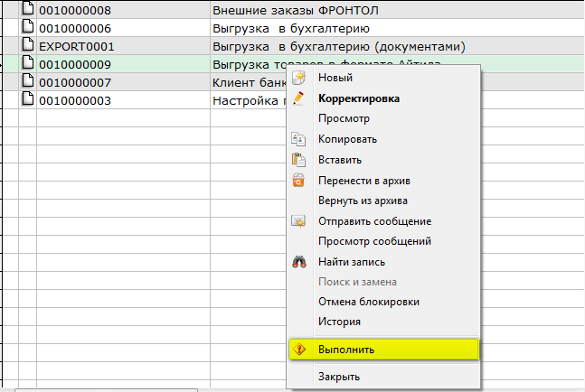Click document icon of row 0010000008
This screenshot has width=585, height=392.
(x=27, y=11)
